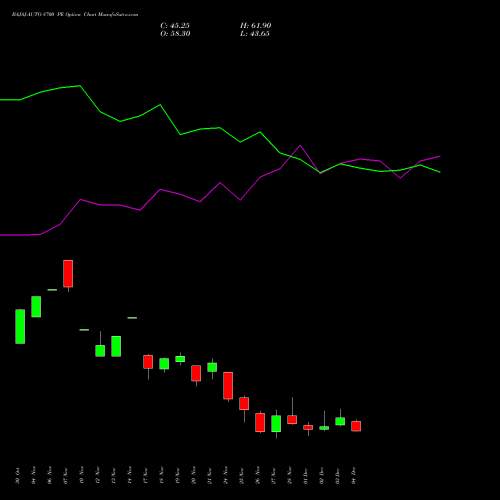Click the 01 Dec date label

click(306, 476)
